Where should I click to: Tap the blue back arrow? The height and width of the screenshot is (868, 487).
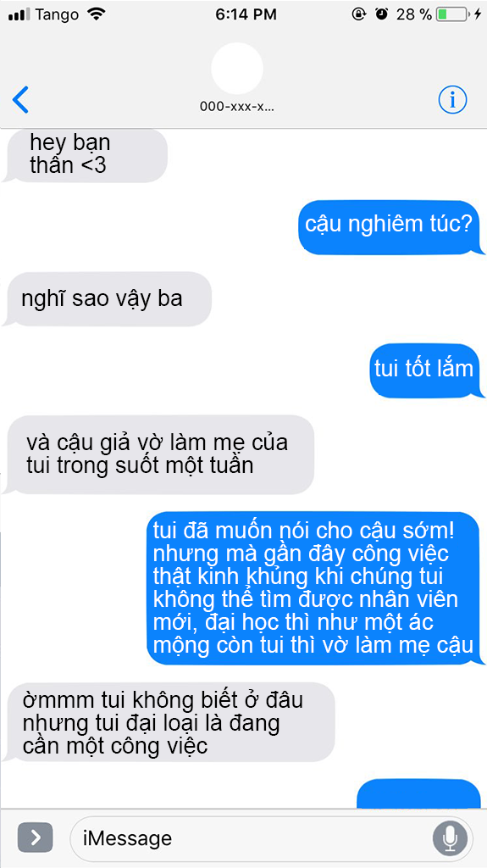point(20,100)
